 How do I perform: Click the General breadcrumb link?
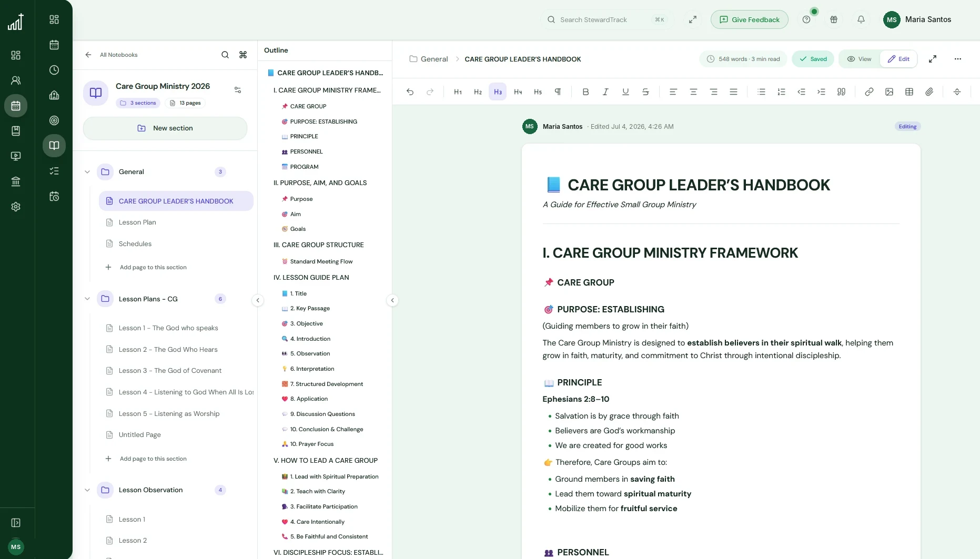(x=429, y=59)
